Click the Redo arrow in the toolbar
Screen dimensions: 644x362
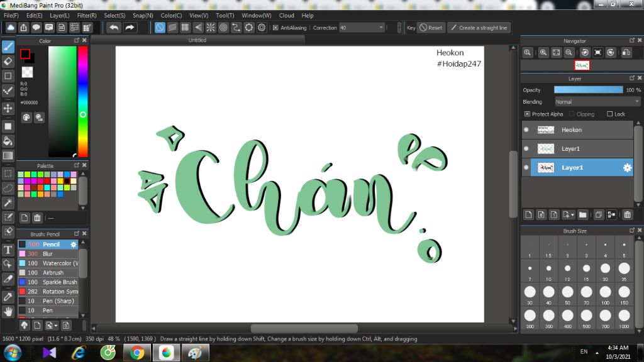(x=130, y=28)
